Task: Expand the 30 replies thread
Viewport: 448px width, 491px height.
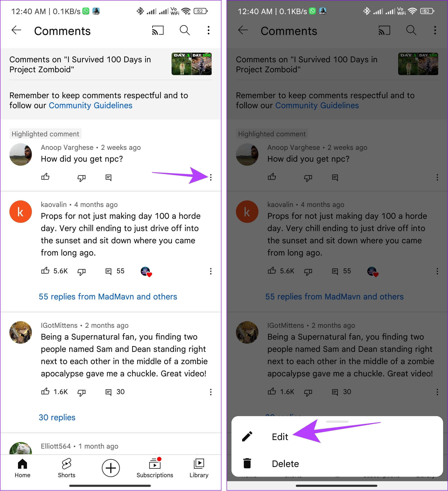Action: point(57,418)
